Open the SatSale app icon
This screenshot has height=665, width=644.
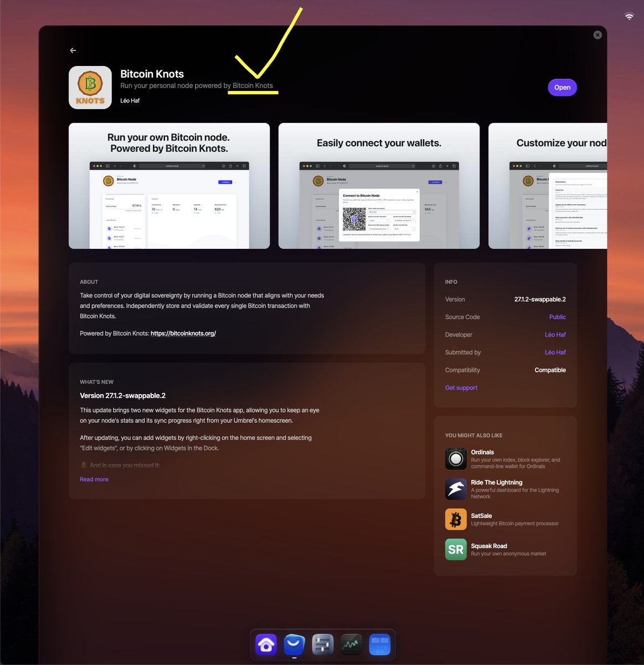[x=456, y=519]
